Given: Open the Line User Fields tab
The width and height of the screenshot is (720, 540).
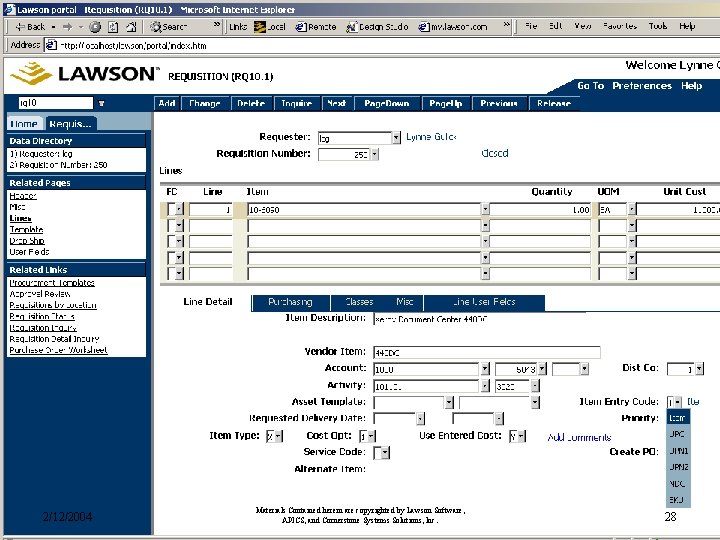Looking at the screenshot, I should pyautogui.click(x=484, y=302).
